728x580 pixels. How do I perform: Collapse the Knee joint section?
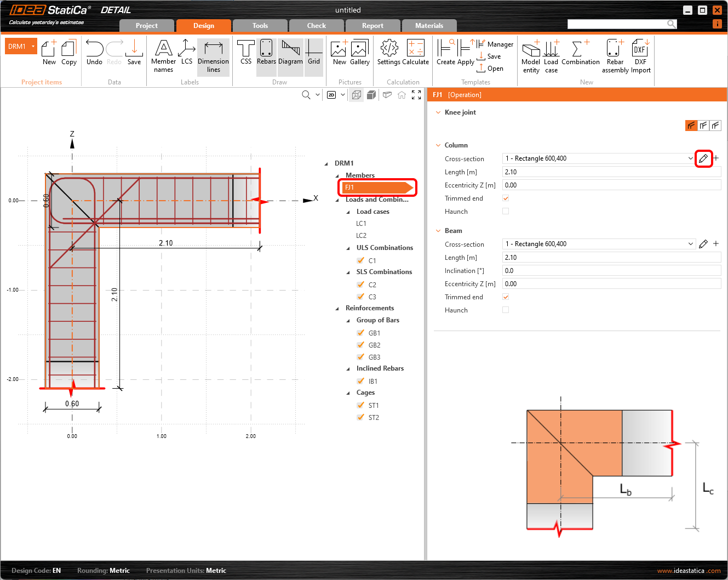pos(438,112)
